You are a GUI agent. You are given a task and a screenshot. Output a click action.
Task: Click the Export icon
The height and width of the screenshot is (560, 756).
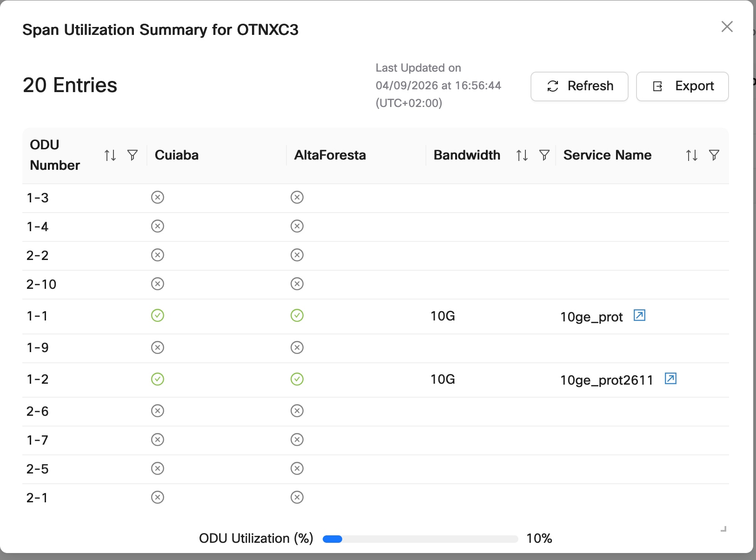pyautogui.click(x=657, y=86)
